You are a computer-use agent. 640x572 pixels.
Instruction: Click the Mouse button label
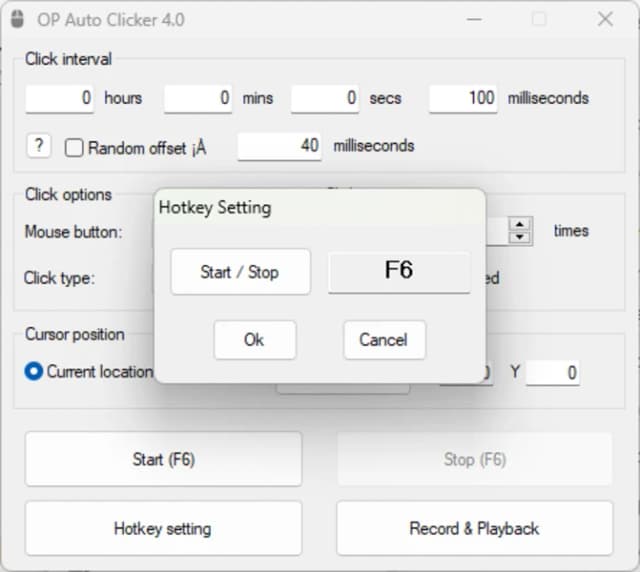tap(73, 232)
